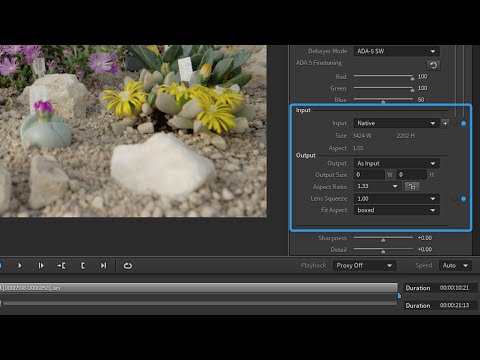Click the Input section header
The width and height of the screenshot is (480, 360).
[303, 110]
